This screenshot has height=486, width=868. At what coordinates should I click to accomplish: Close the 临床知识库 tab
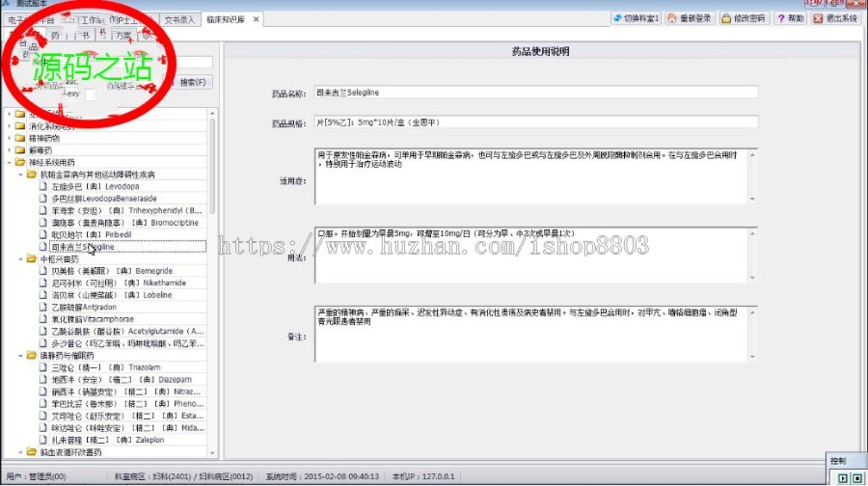(256, 19)
